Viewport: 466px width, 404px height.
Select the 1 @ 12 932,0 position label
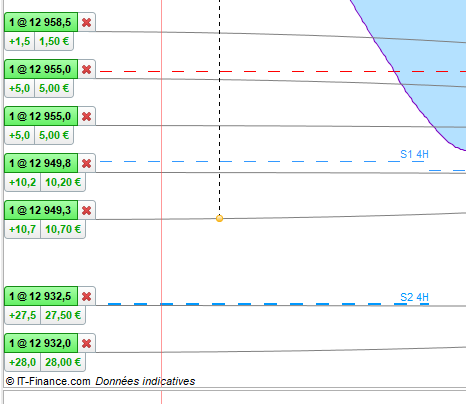41,343
